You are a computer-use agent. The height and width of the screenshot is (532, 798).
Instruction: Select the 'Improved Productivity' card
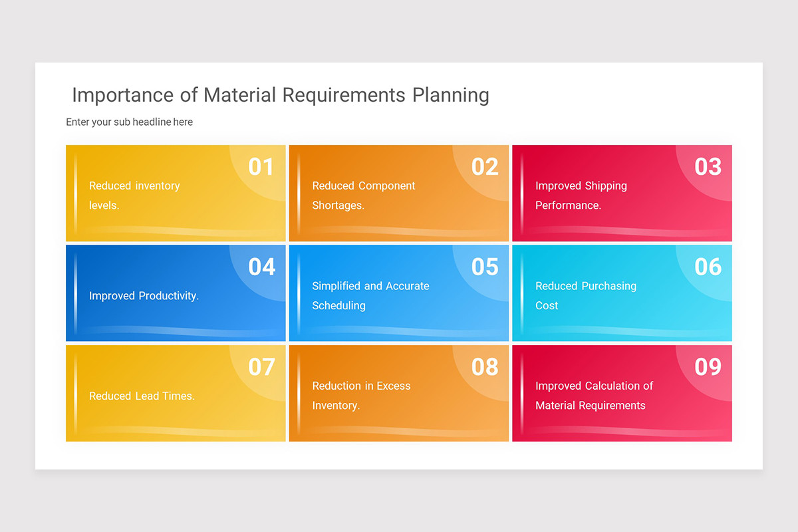pyautogui.click(x=176, y=293)
